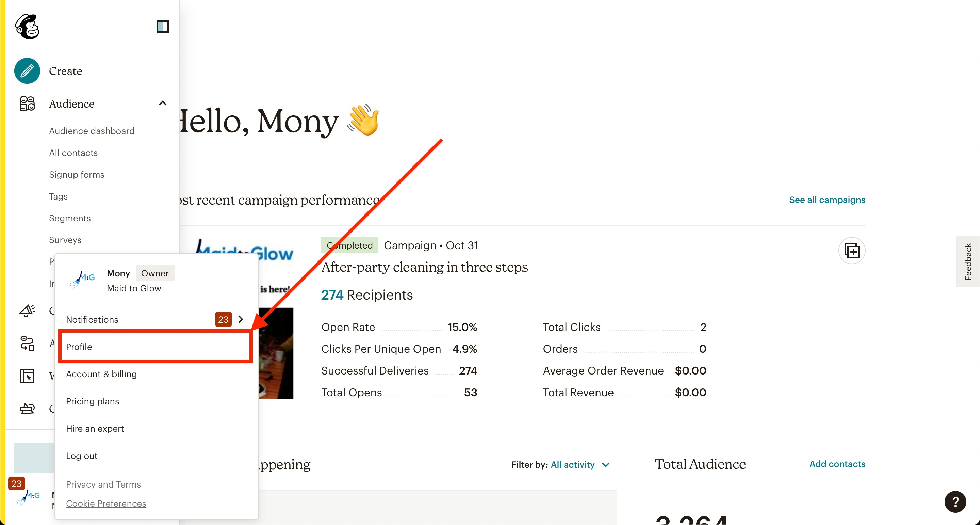Click the replicate campaign icon button

coord(852,251)
